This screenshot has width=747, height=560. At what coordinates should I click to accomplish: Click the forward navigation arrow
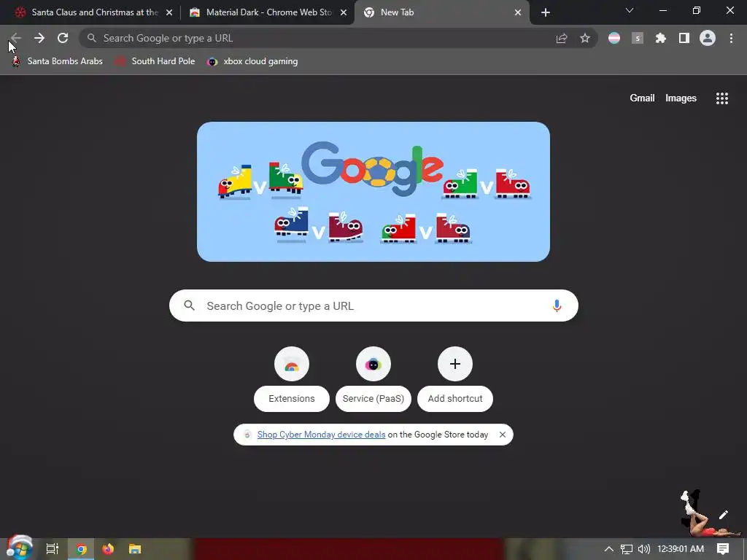tap(39, 38)
